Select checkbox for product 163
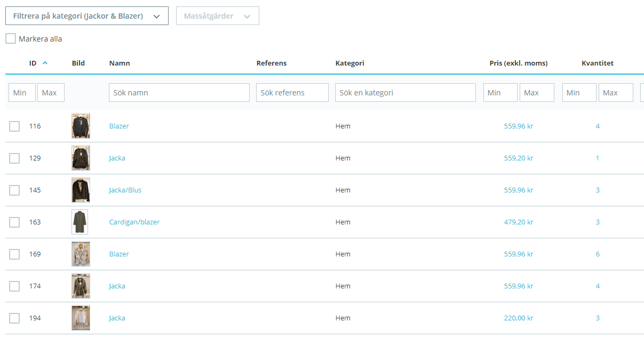This screenshot has width=644, height=346. click(x=14, y=222)
